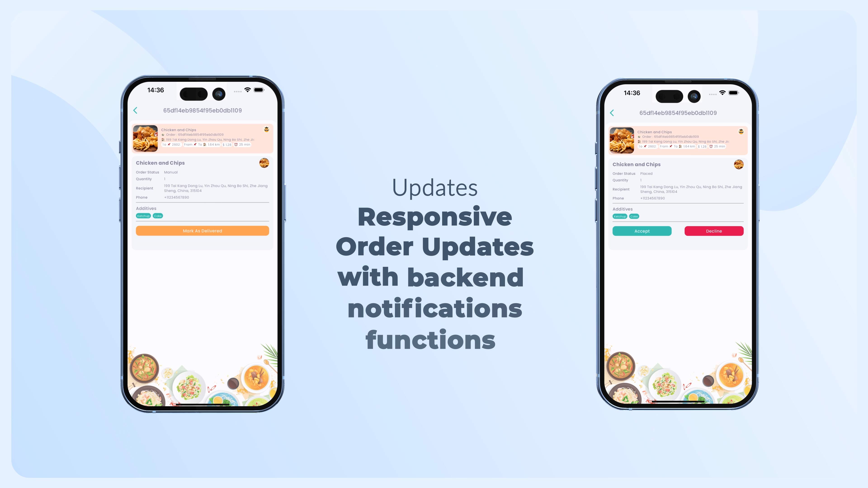This screenshot has width=868, height=488.
Task: Tap the back arrow icon on right phone
Action: tap(611, 113)
